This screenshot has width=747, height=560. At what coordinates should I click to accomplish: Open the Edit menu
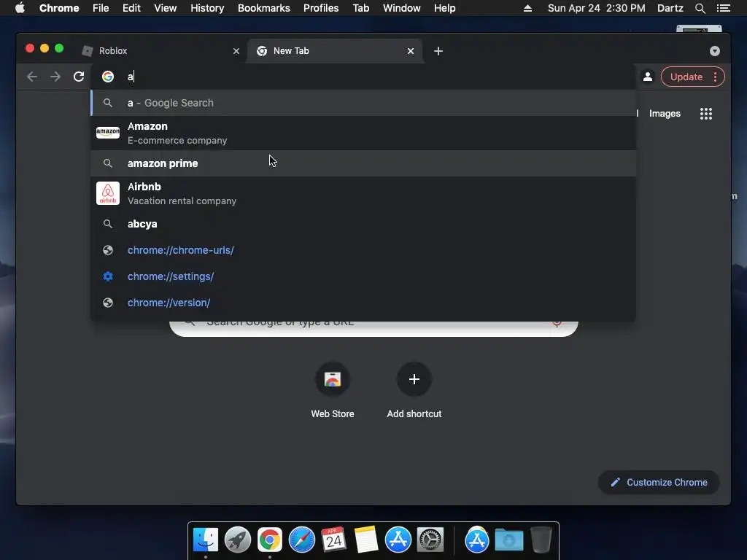(131, 8)
